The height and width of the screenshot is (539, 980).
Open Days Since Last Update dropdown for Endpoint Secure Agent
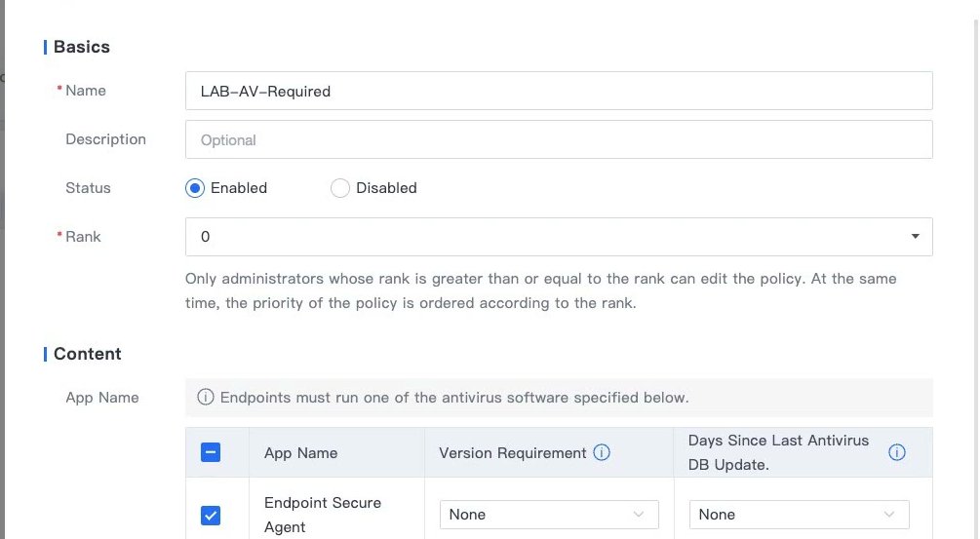(799, 515)
